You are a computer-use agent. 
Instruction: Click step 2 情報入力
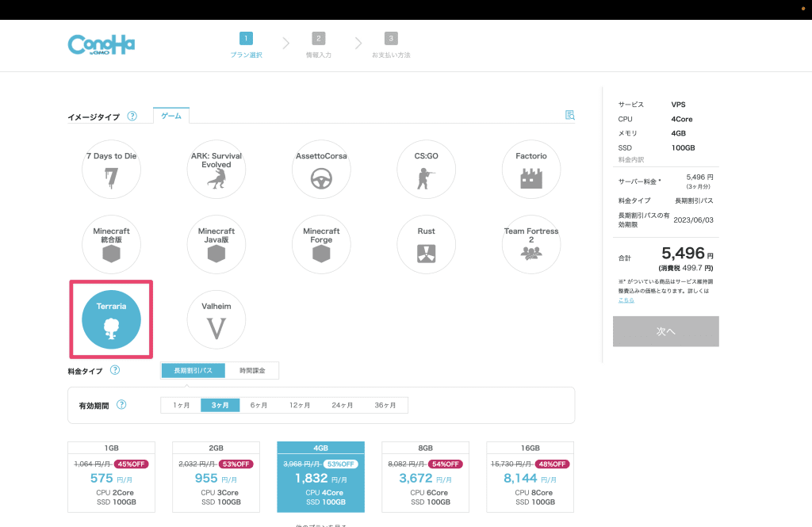coord(319,45)
